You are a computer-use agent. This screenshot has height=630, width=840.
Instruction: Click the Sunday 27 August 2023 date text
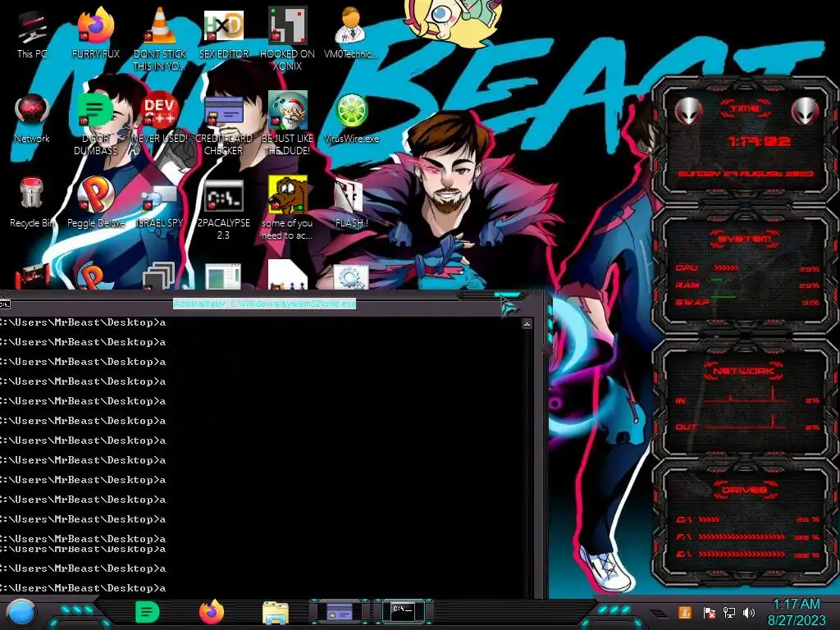[746, 174]
